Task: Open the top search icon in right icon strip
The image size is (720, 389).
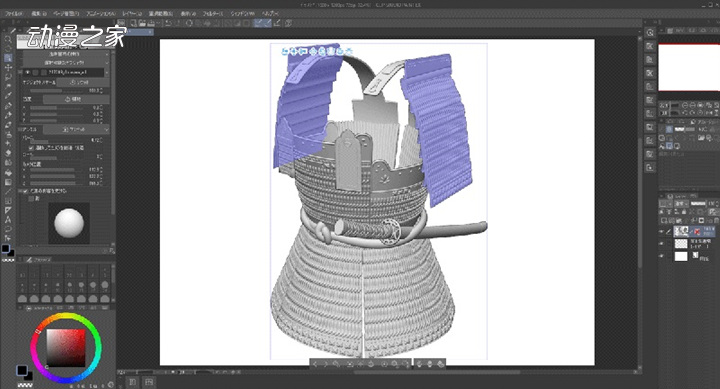Action: point(650,33)
